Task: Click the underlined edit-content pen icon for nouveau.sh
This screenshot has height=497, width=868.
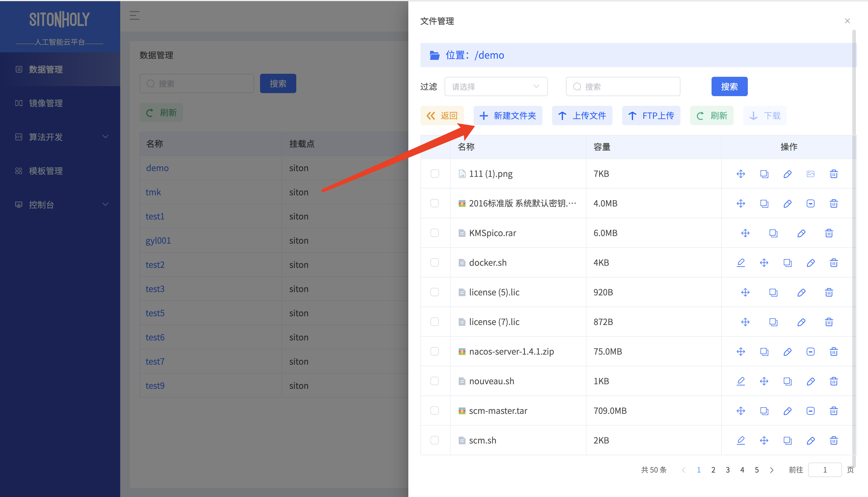Action: tap(741, 381)
